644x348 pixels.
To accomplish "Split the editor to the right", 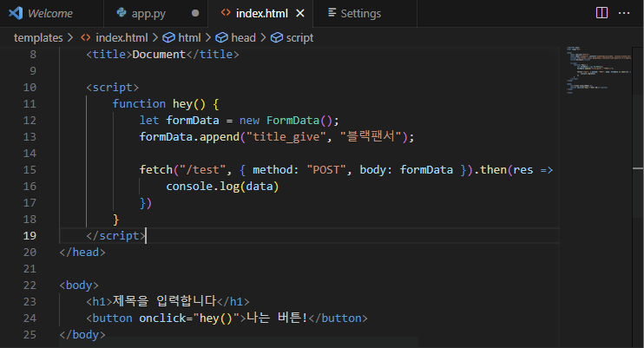I will pyautogui.click(x=601, y=13).
